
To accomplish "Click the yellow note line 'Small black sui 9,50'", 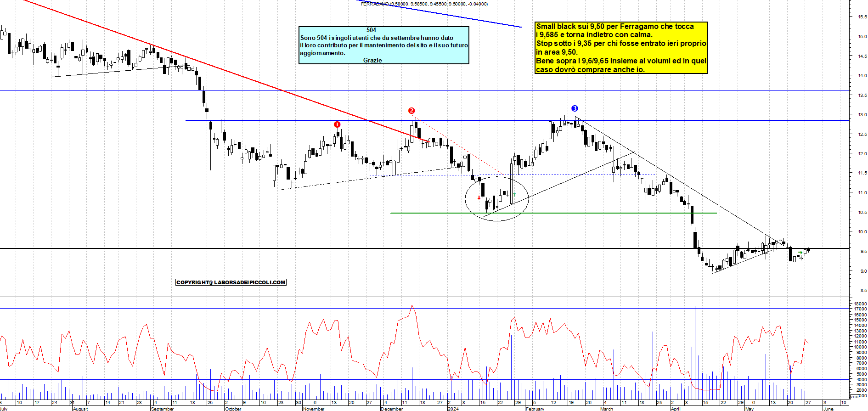I will (615, 26).
